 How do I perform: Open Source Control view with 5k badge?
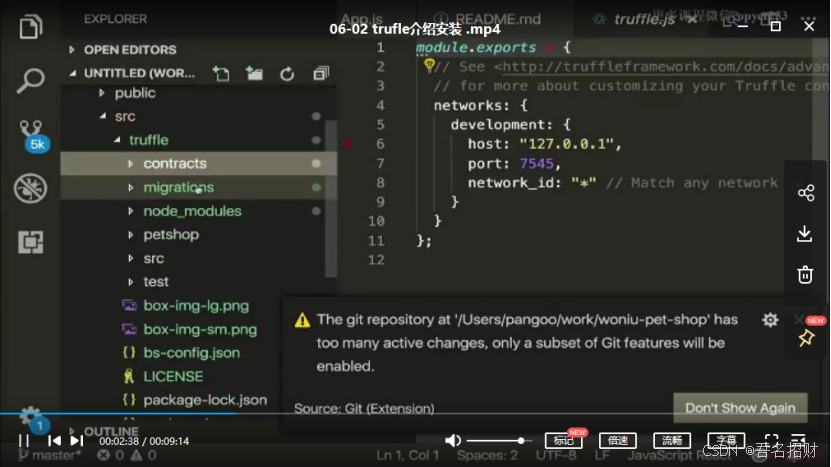[33, 135]
